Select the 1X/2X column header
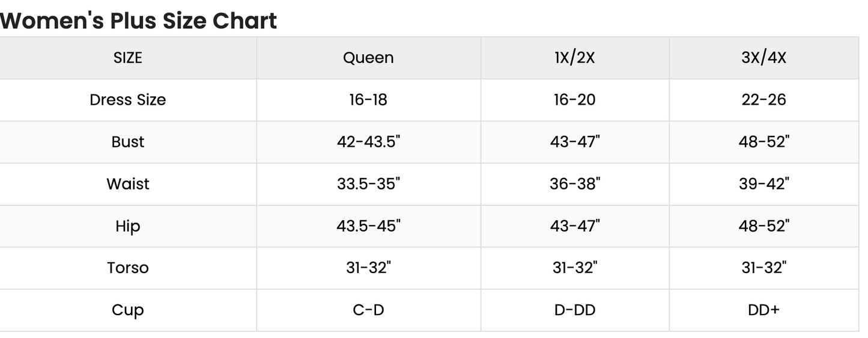Viewport: 868px width, 338px height. 575,58
